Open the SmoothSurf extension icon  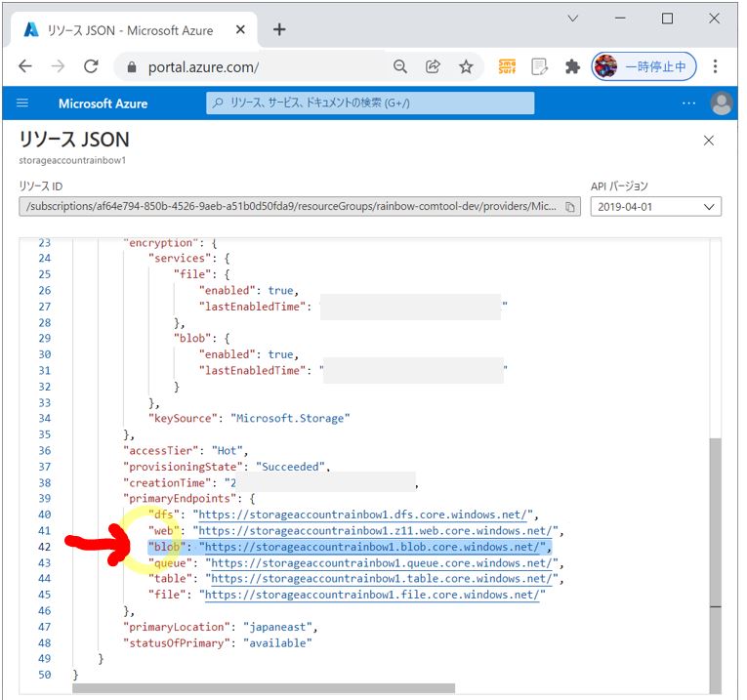(x=507, y=66)
